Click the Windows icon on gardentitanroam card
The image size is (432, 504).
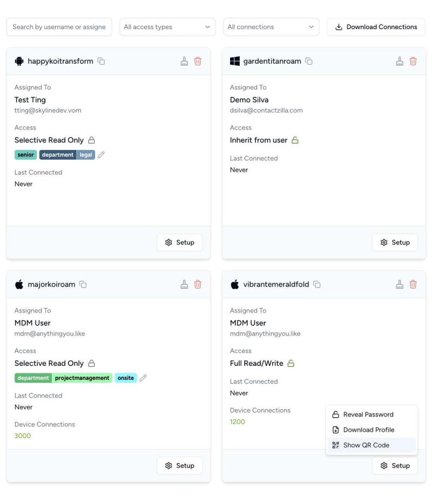click(235, 61)
